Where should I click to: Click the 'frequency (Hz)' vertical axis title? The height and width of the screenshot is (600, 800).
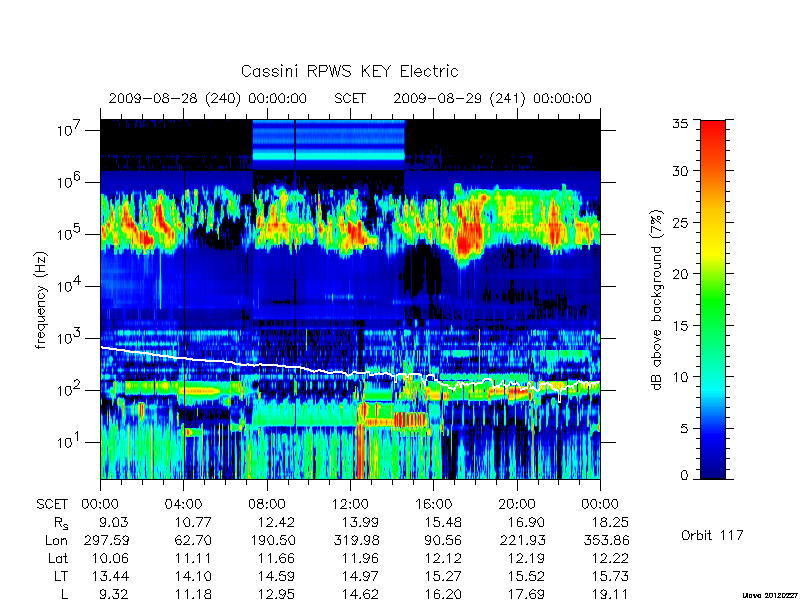pos(41,300)
